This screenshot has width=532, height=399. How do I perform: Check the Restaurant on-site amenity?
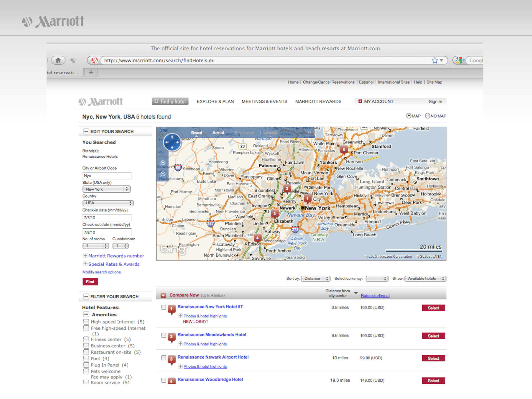coord(86,352)
